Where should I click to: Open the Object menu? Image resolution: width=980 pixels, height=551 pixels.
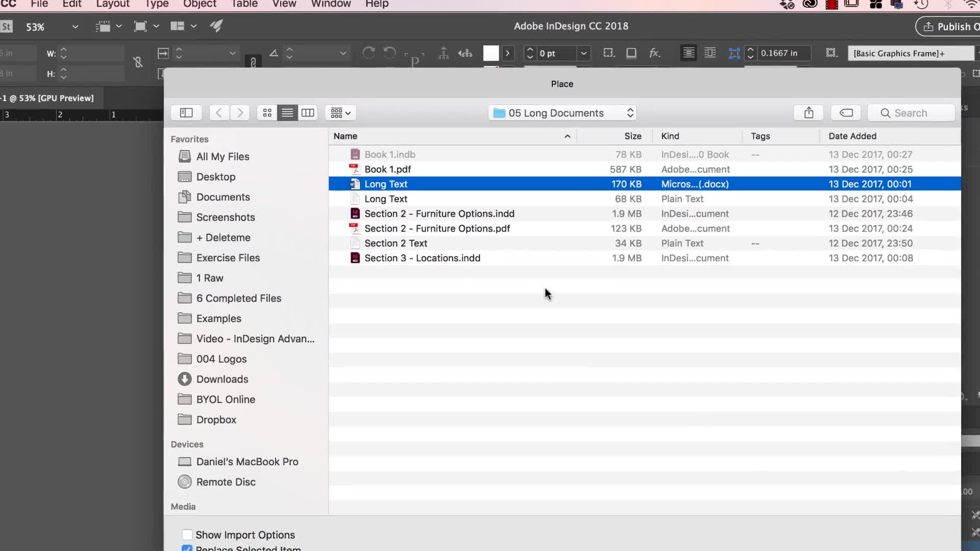coord(200,4)
